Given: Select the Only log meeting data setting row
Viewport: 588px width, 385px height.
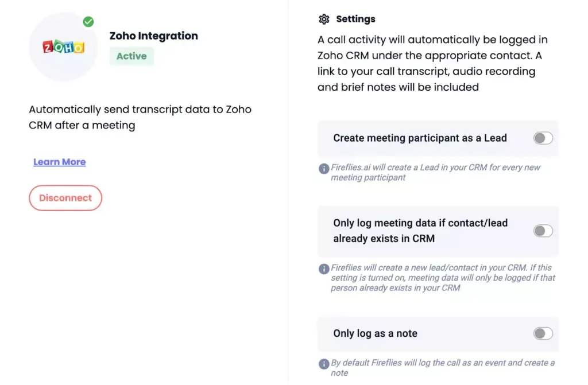Looking at the screenshot, I should [x=438, y=230].
